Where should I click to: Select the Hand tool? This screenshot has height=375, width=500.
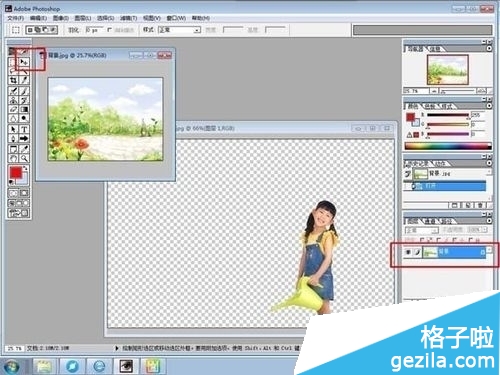tap(13, 158)
